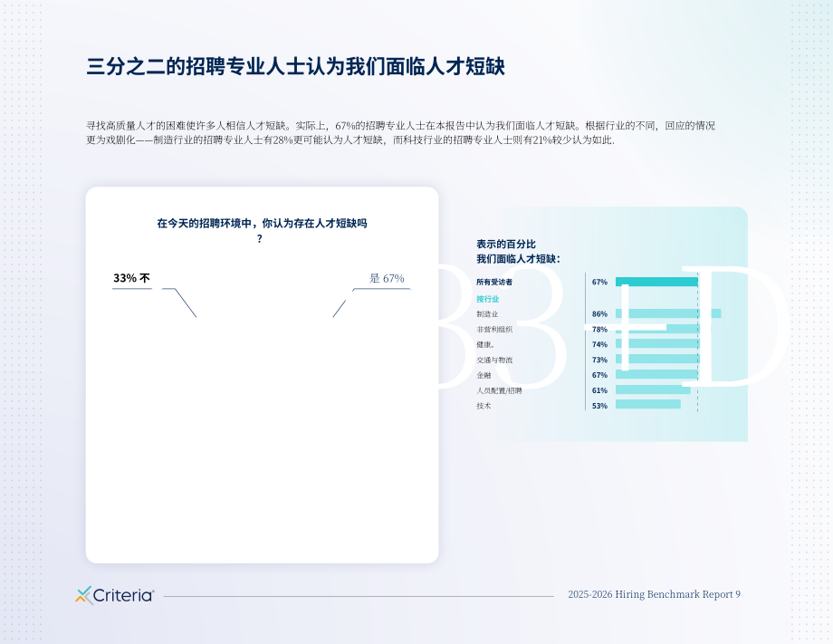Click the 人员配置/招聘 61% bar
This screenshot has width=833, height=644.
click(x=653, y=390)
